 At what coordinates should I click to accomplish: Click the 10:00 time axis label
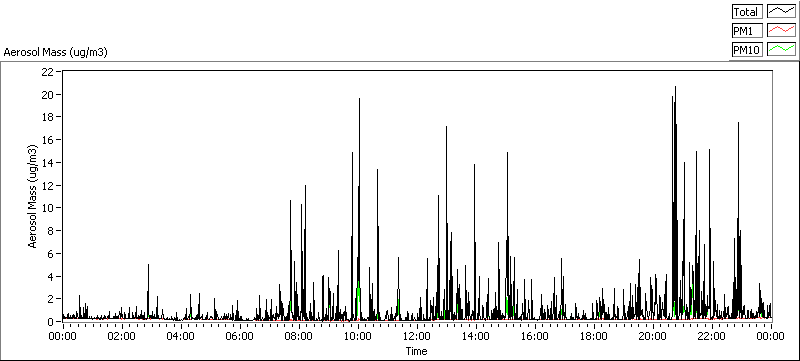(x=358, y=336)
